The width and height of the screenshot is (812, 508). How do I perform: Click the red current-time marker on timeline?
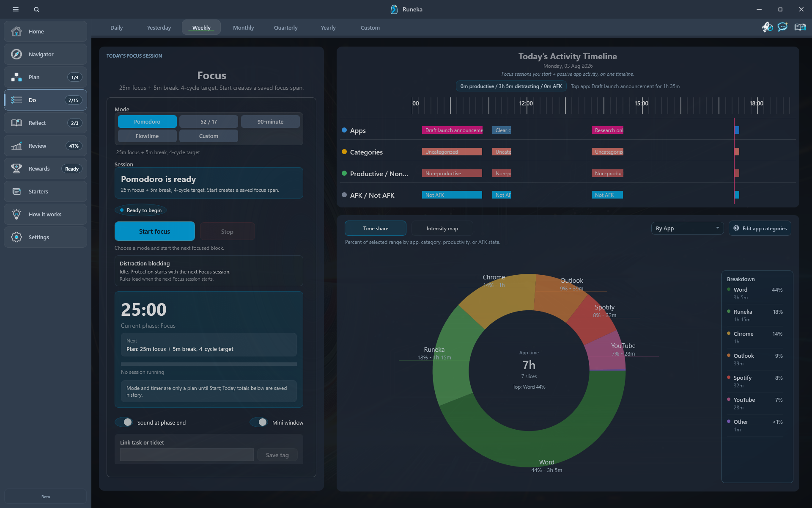click(x=734, y=161)
